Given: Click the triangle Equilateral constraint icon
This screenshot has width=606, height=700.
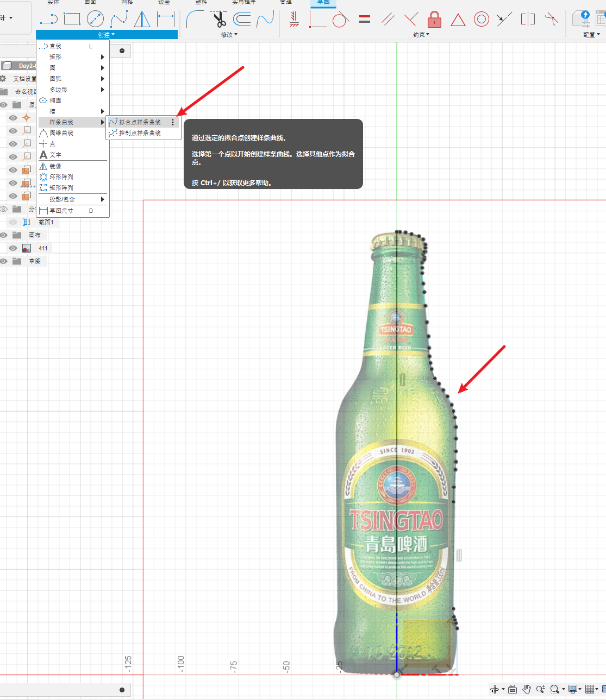Looking at the screenshot, I should click(x=458, y=20).
